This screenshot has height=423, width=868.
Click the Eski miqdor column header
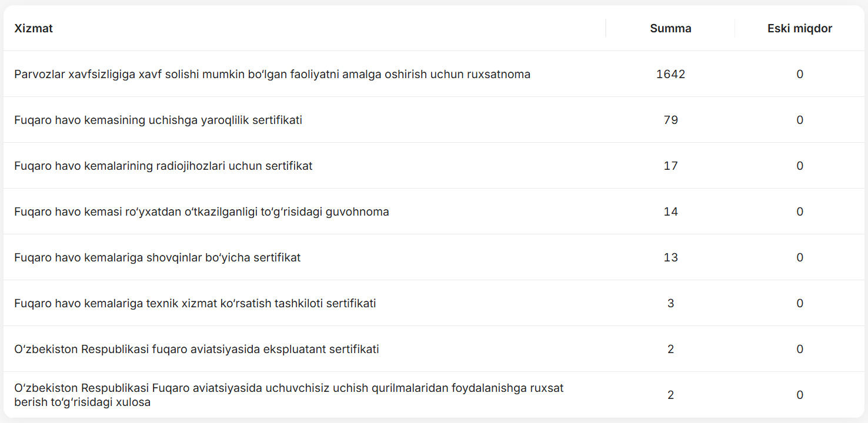click(799, 28)
